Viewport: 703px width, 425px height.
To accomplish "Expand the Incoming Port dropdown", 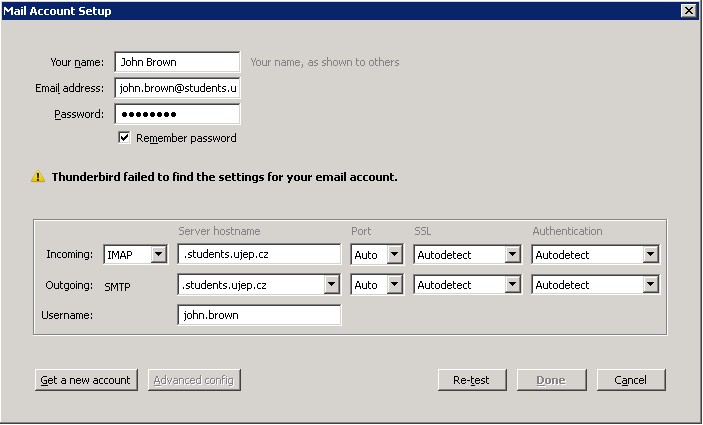I will click(393, 255).
